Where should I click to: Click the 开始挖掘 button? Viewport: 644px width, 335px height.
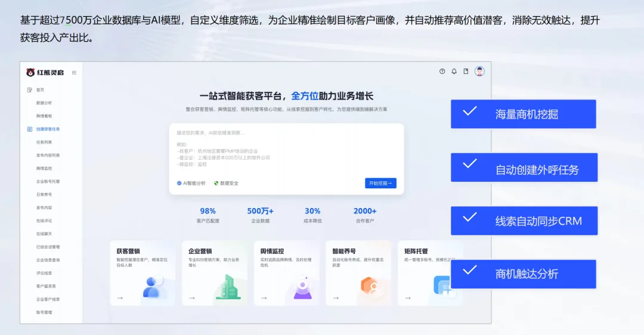[x=380, y=183]
